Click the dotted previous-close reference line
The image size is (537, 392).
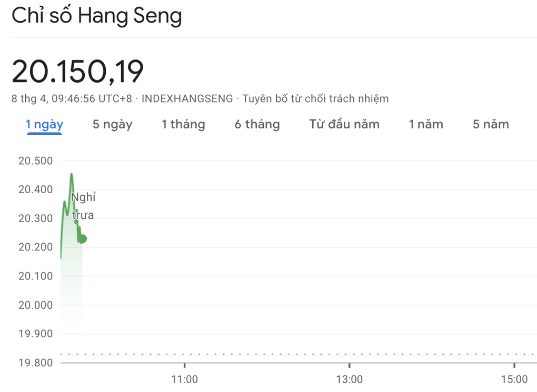263,354
